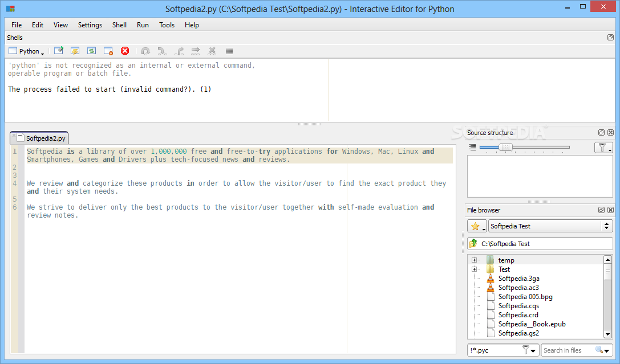Click line number 4 in the editor gutter
Viewport: 620px width, 364px height.
(x=15, y=183)
